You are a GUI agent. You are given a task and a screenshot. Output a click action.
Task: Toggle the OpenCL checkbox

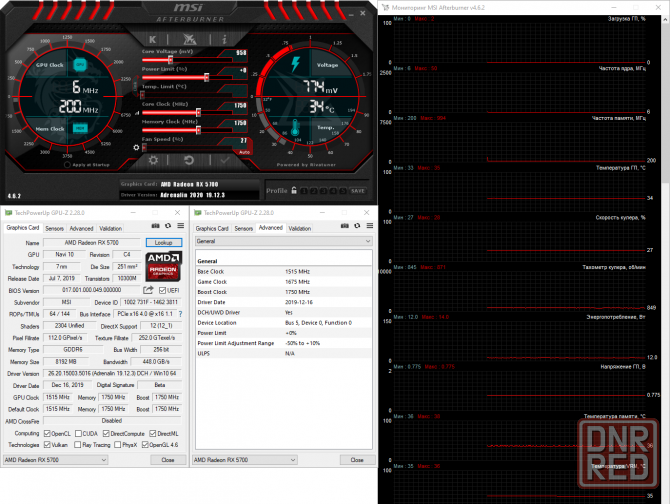(x=47, y=434)
